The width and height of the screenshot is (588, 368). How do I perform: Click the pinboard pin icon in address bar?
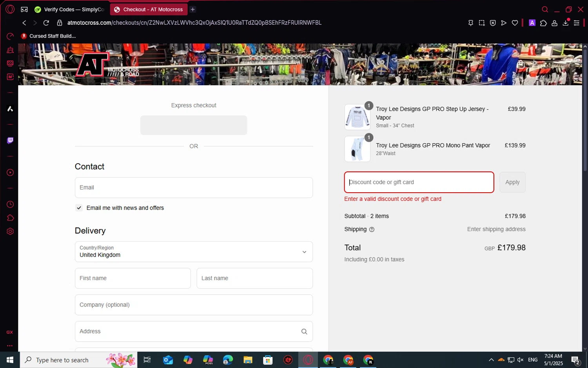point(471,23)
